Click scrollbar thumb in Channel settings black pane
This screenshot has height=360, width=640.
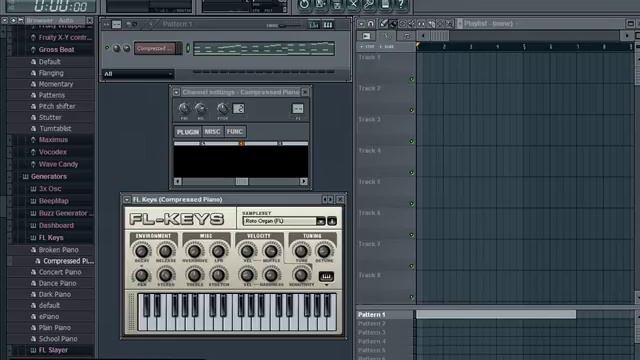coord(242,182)
